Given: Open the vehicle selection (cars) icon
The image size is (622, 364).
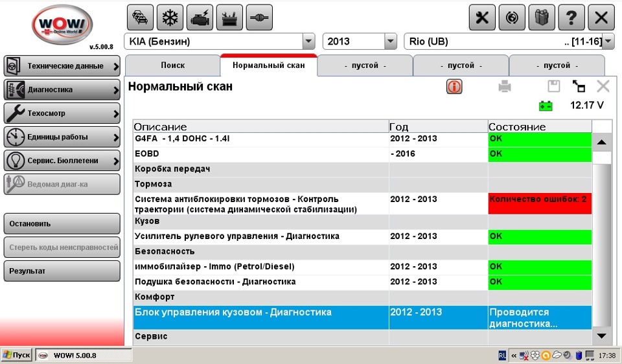Looking at the screenshot, I should (x=140, y=17).
